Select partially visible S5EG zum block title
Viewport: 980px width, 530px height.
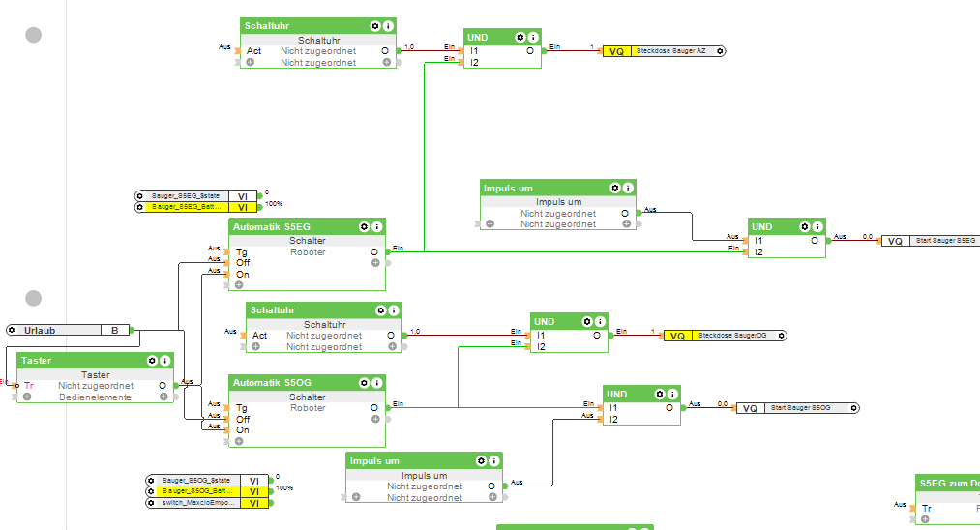click(x=949, y=484)
